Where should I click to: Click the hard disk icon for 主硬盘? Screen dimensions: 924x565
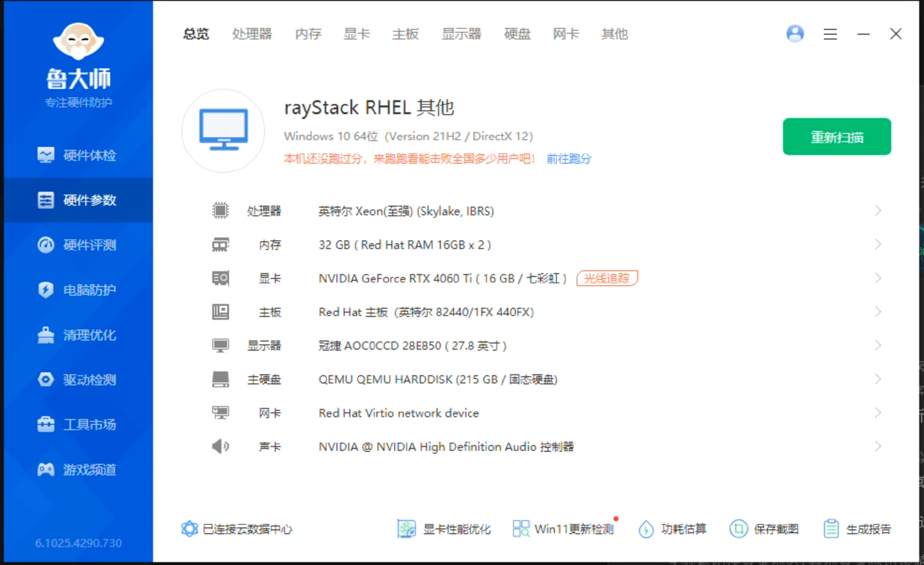[x=220, y=379]
